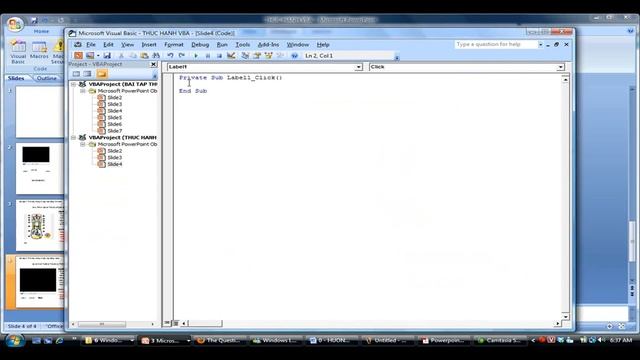Image resolution: width=640 pixels, height=360 pixels.
Task: Open the Add-Ins menu
Action: coord(268,44)
